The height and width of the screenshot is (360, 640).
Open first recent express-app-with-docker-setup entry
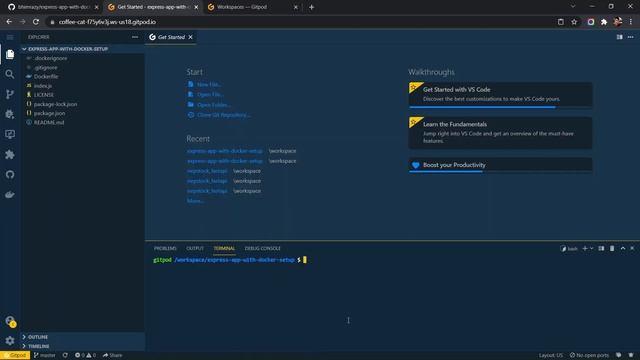click(224, 151)
